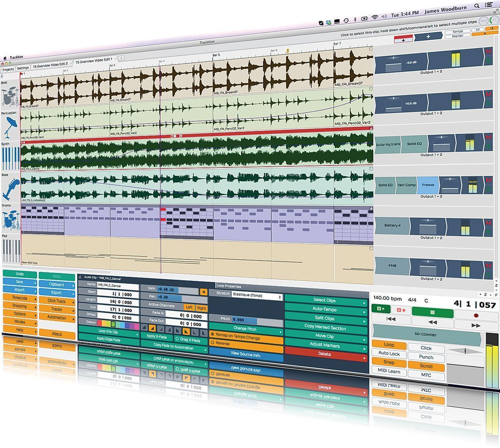Open the Loop this Clip submenu
500x448 pixels.
click(108, 332)
